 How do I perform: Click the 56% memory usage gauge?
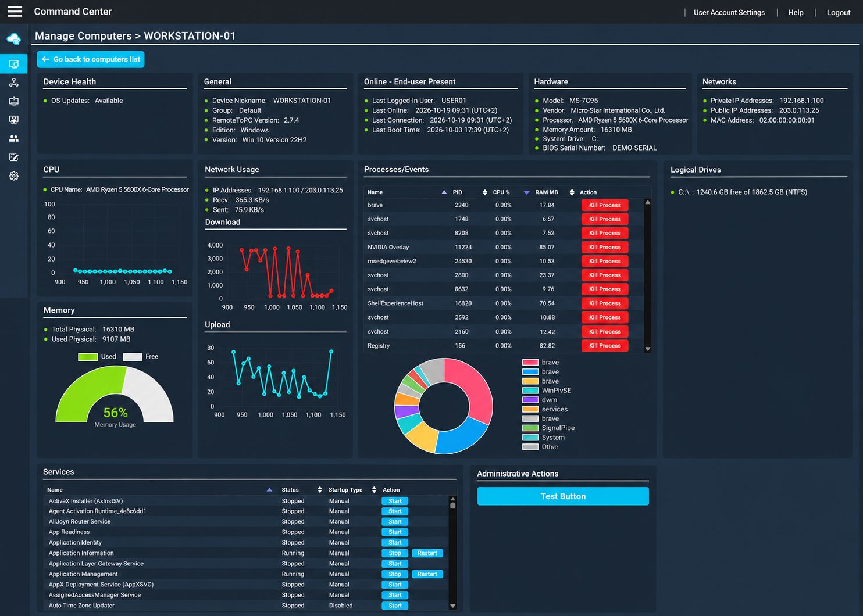(115, 394)
